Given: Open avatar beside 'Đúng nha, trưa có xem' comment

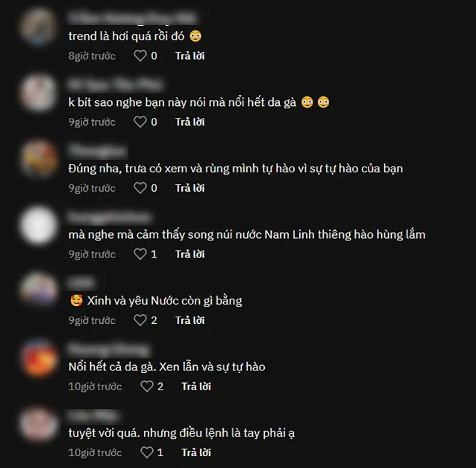Looking at the screenshot, I should pyautogui.click(x=38, y=159).
